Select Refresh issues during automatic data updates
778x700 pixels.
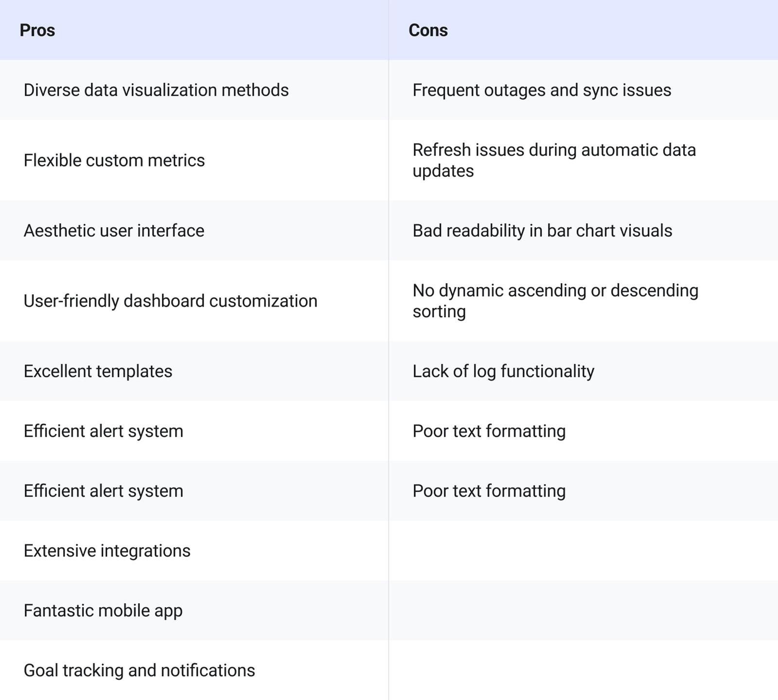(x=554, y=160)
